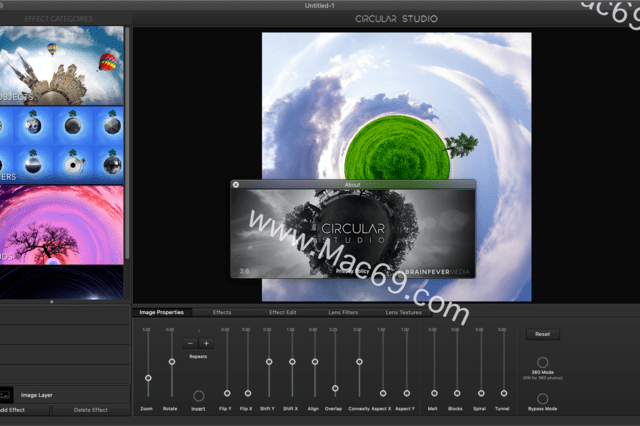Switch to the Image Properties tab
640x426 pixels.
(162, 313)
